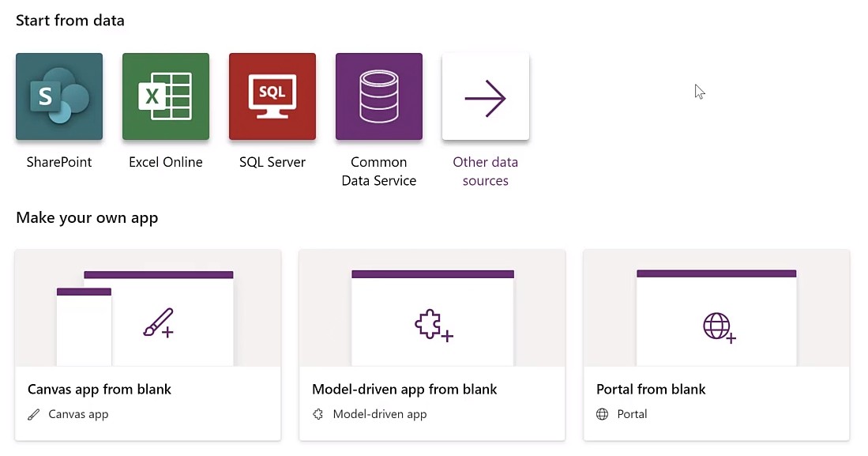
Task: Click the paintbrush plus icon in Canvas card
Action: 158,322
